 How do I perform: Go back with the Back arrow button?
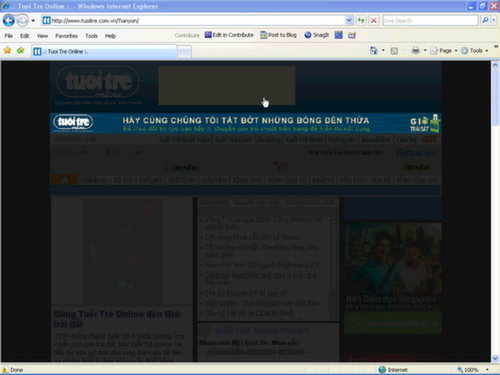tap(9, 21)
